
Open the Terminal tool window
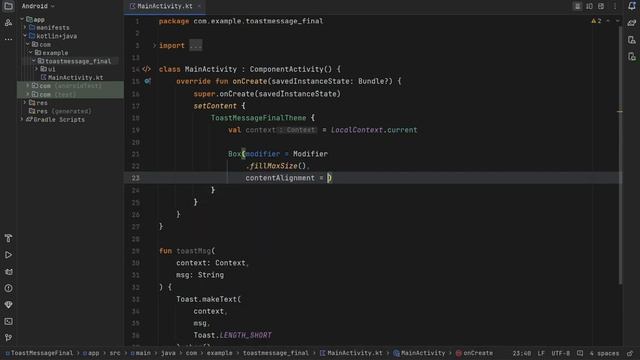click(8, 322)
